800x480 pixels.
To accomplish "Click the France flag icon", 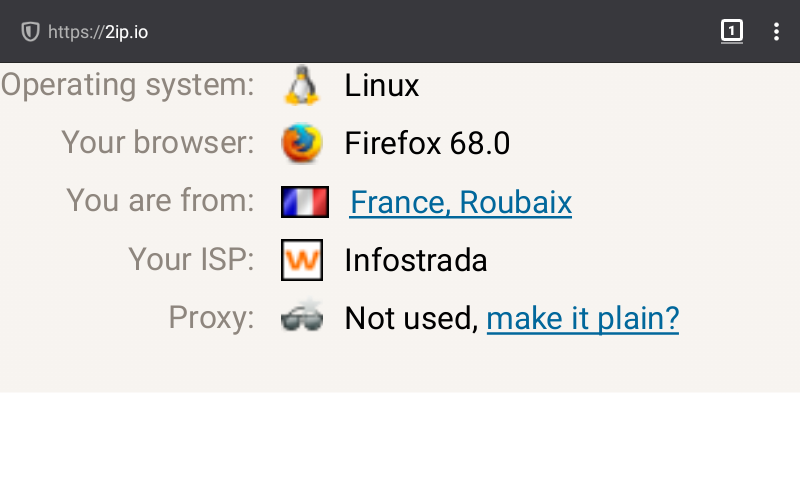I will pyautogui.click(x=305, y=202).
